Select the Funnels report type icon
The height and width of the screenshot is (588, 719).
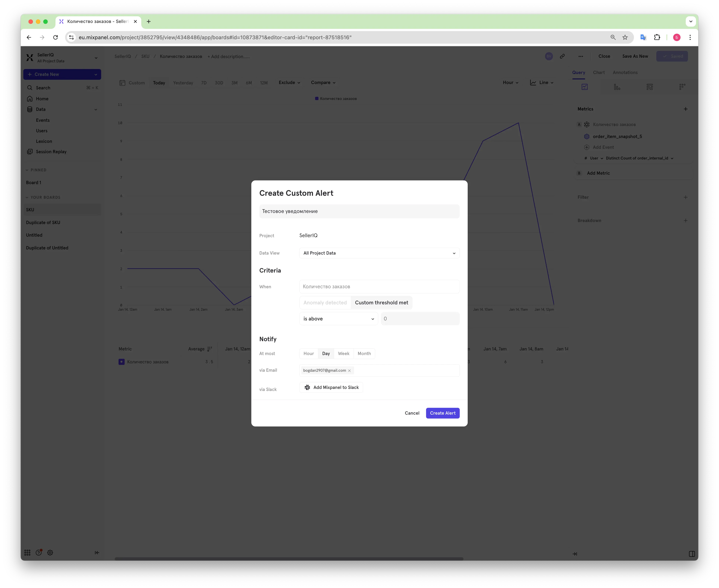pyautogui.click(x=617, y=87)
